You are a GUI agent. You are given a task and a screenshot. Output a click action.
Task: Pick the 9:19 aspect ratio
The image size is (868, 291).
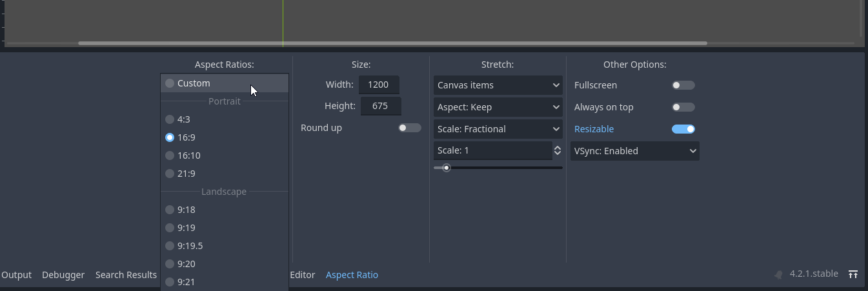coord(225,228)
